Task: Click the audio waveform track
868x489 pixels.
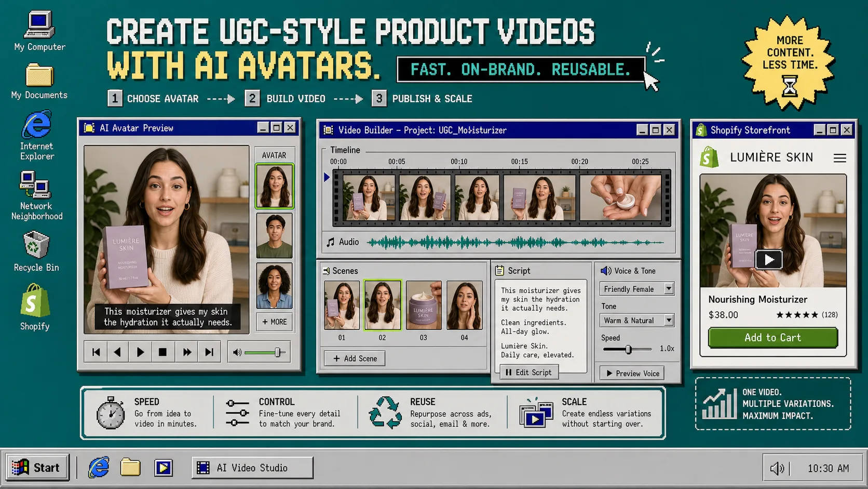Action: (516, 242)
